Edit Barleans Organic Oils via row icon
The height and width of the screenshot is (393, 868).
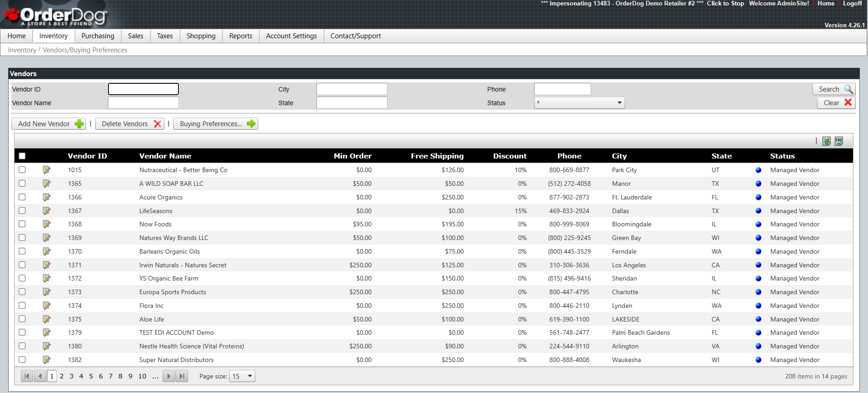click(46, 251)
